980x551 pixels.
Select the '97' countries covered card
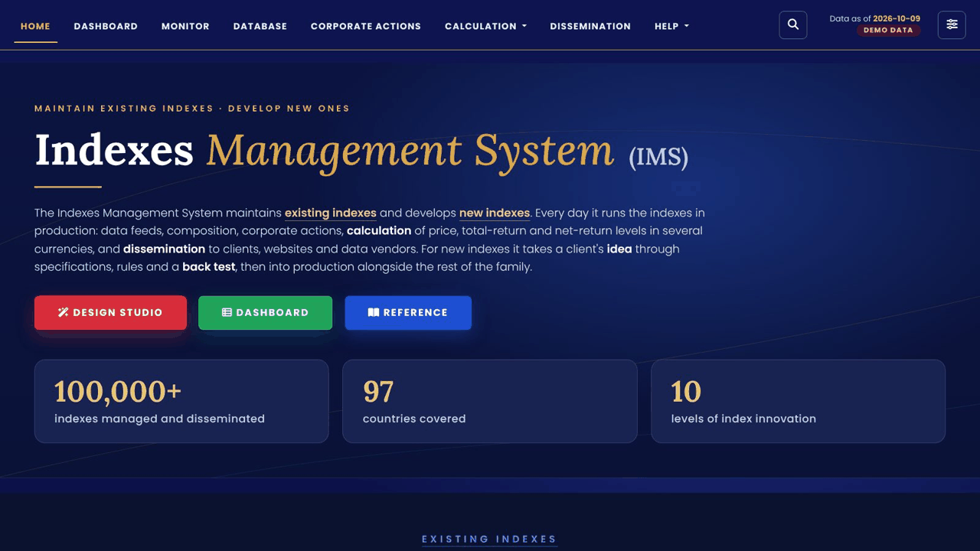[489, 401]
